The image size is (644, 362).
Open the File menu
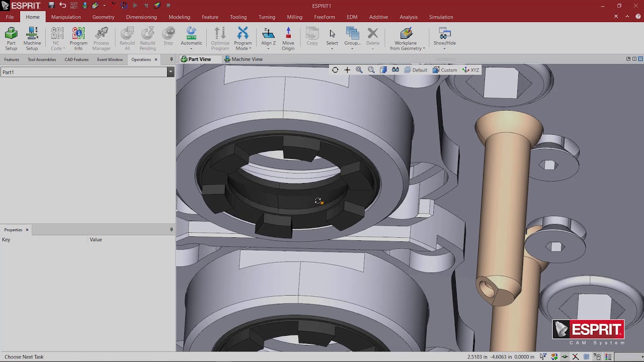click(x=10, y=17)
